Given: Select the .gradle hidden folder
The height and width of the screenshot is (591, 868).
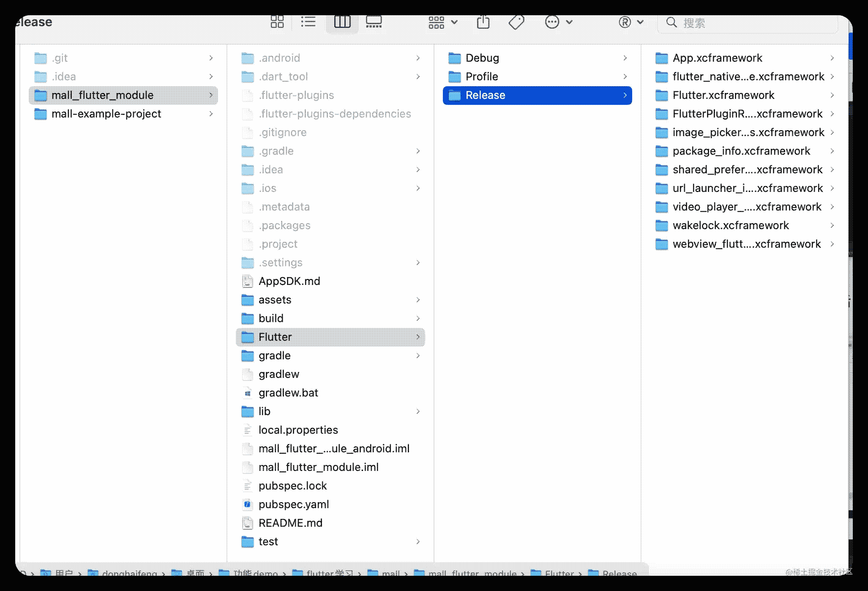Looking at the screenshot, I should click(330, 151).
